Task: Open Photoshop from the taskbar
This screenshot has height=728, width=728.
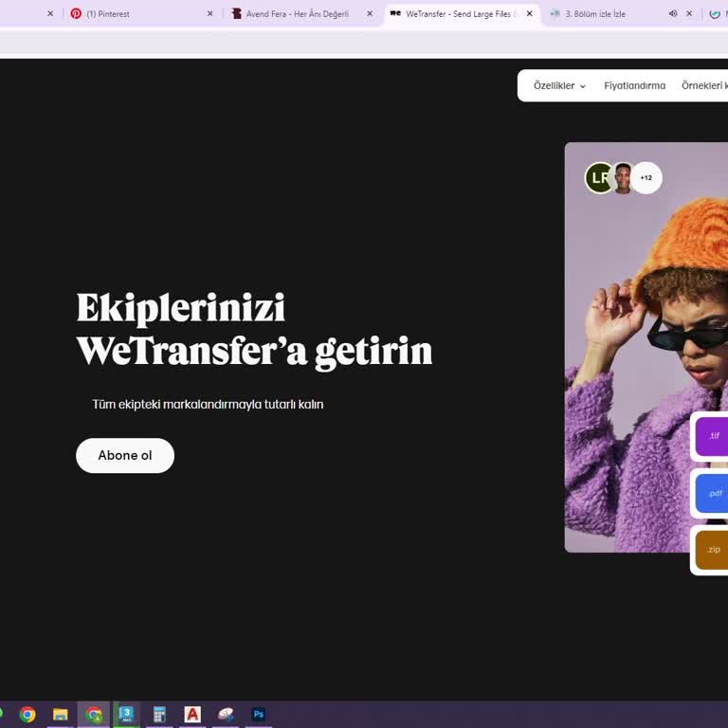Action: (x=259, y=714)
